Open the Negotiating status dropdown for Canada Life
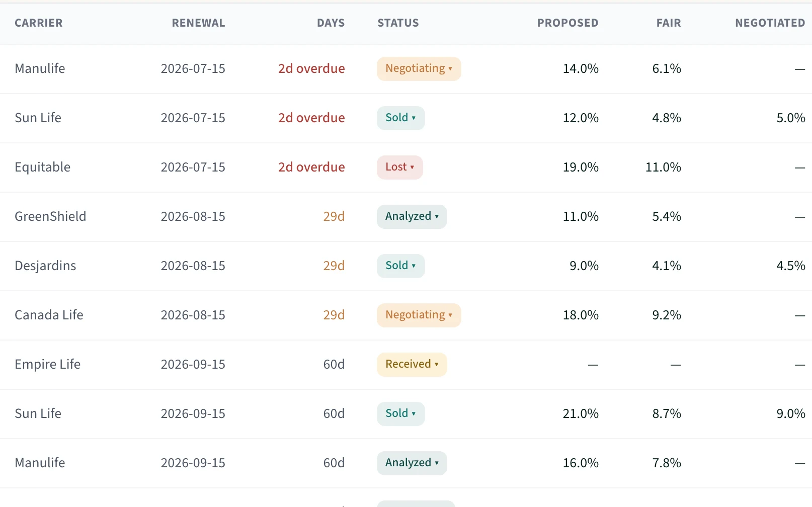The height and width of the screenshot is (507, 812). [x=419, y=315]
